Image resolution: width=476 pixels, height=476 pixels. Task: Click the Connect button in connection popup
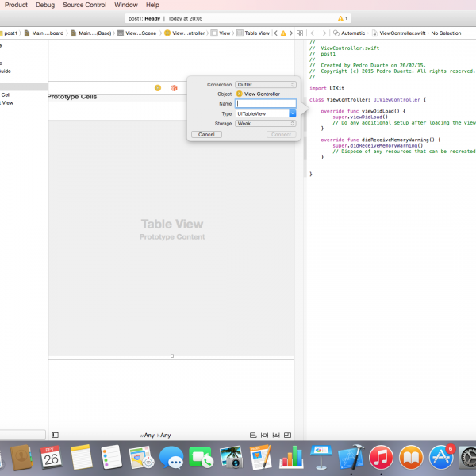tap(281, 135)
